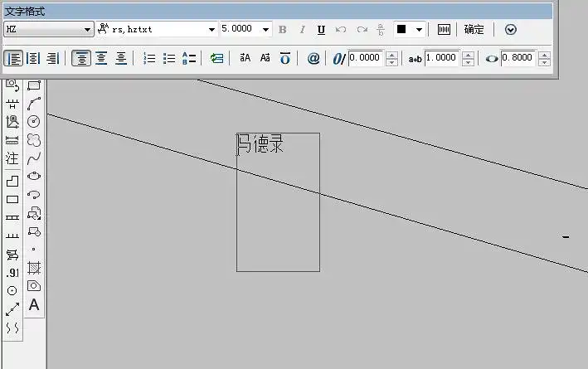Select the 注 annotation tool
The image size is (588, 369).
(x=12, y=158)
